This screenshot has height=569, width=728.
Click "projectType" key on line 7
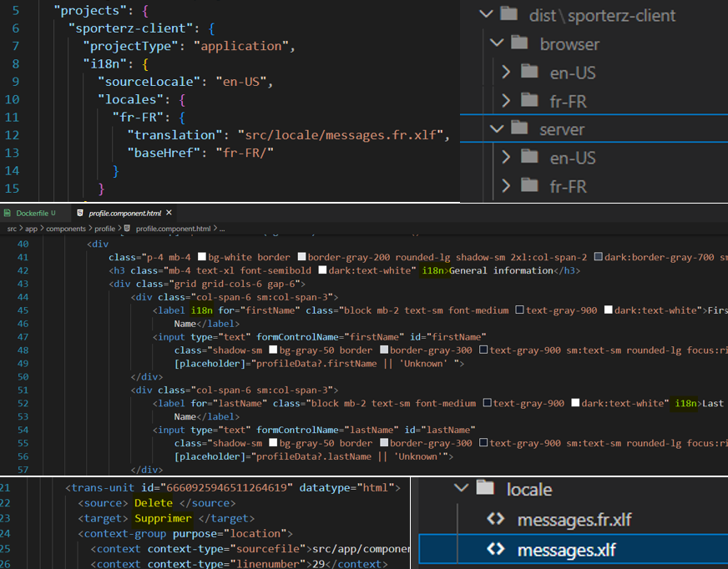[130, 46]
